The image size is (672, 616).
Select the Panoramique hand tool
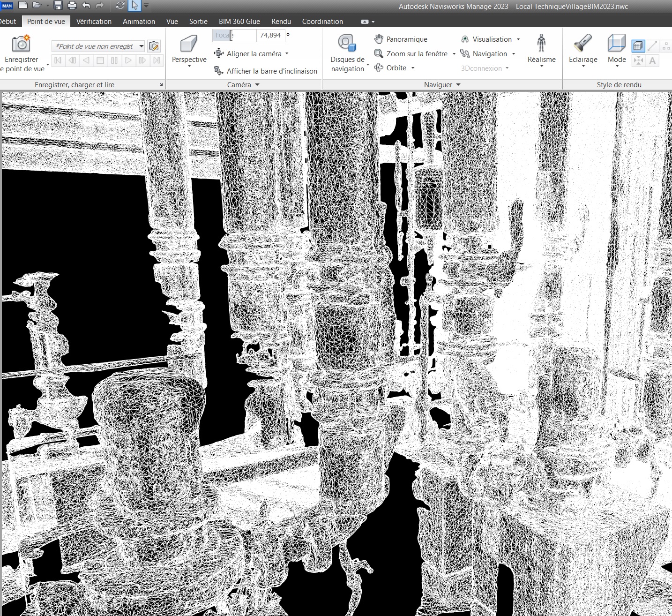(379, 39)
